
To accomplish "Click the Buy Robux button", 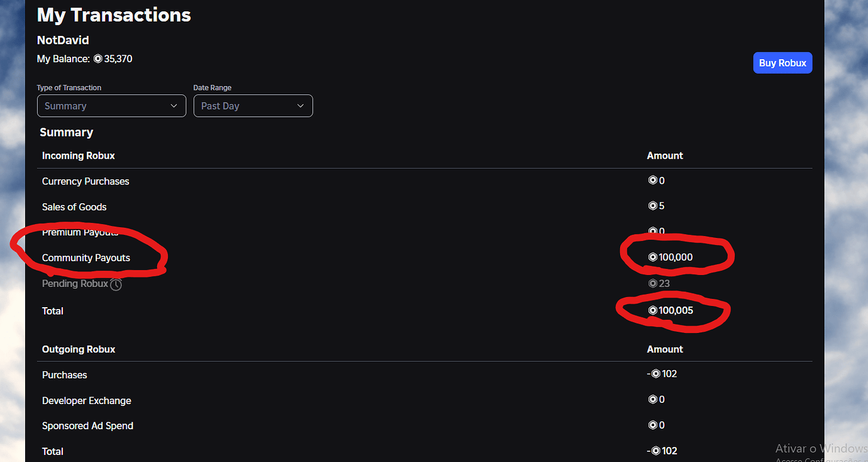I will (x=782, y=63).
